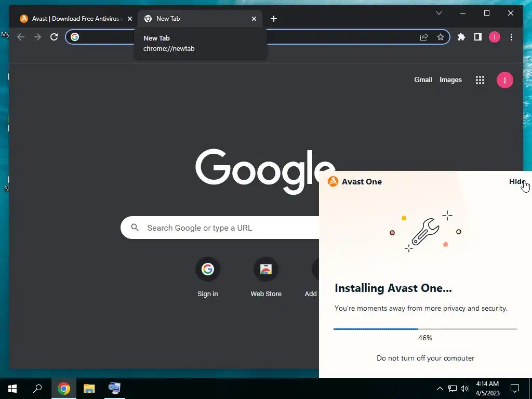Toggle the Chrome side panel
532x399 pixels.
[x=478, y=37]
